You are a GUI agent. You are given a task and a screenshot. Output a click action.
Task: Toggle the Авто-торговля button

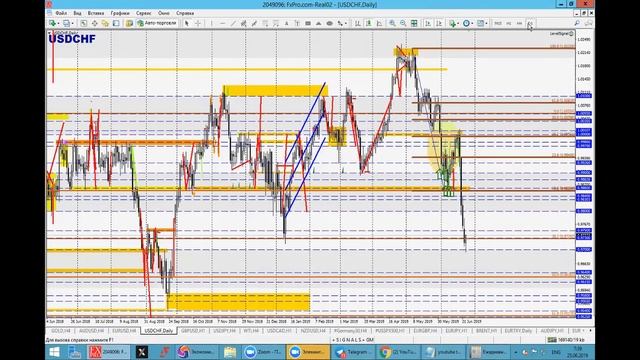click(157, 23)
